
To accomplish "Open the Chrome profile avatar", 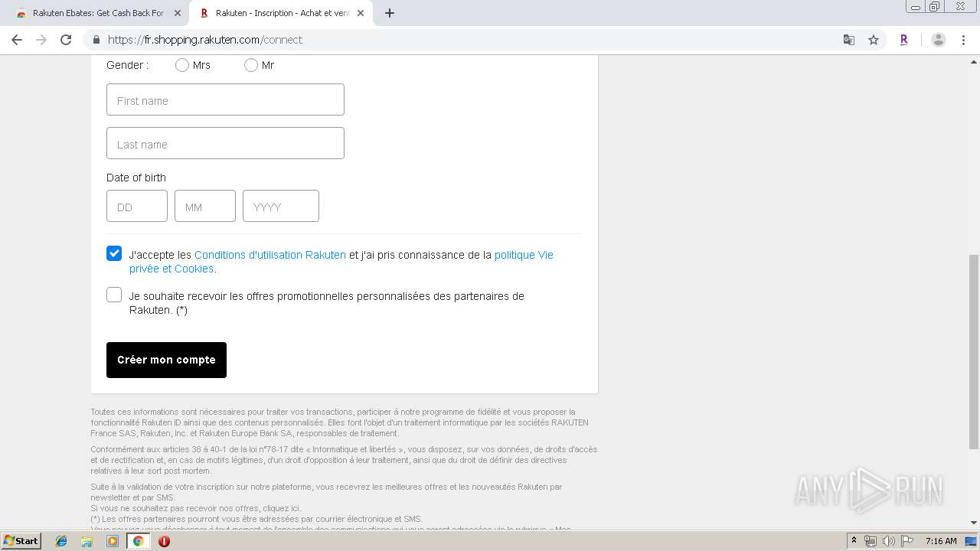I will 939,40.
